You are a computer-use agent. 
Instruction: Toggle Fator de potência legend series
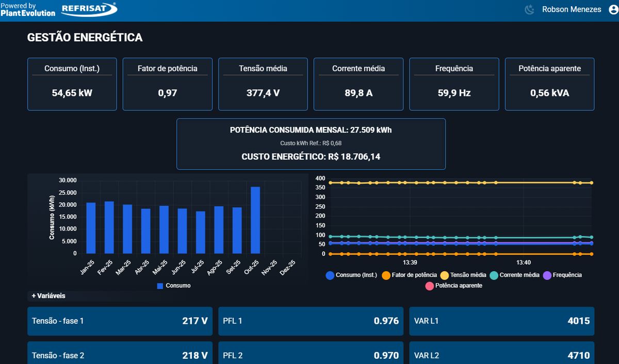click(x=409, y=275)
